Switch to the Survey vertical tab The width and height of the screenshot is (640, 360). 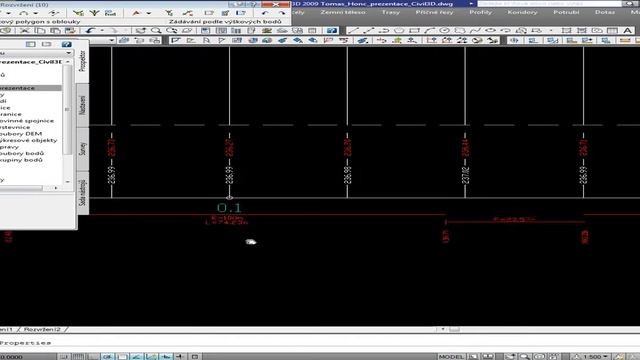82,149
